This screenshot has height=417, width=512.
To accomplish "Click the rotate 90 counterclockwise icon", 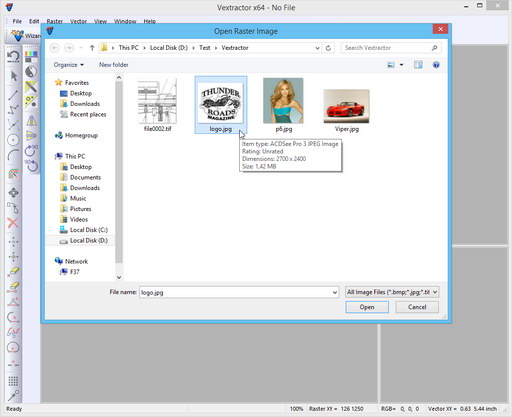I will (31, 165).
